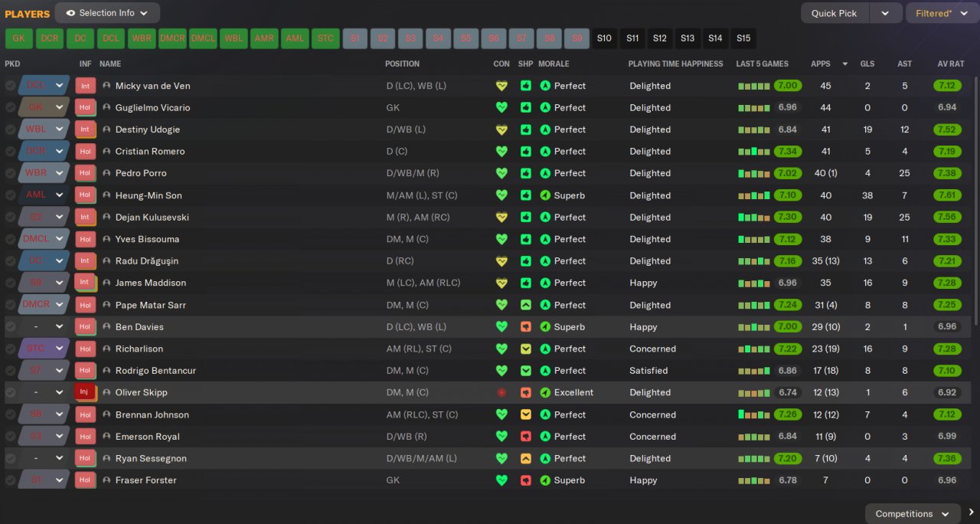Image resolution: width=980 pixels, height=524 pixels.
Task: Open the Competitions dropdown
Action: [x=913, y=513]
